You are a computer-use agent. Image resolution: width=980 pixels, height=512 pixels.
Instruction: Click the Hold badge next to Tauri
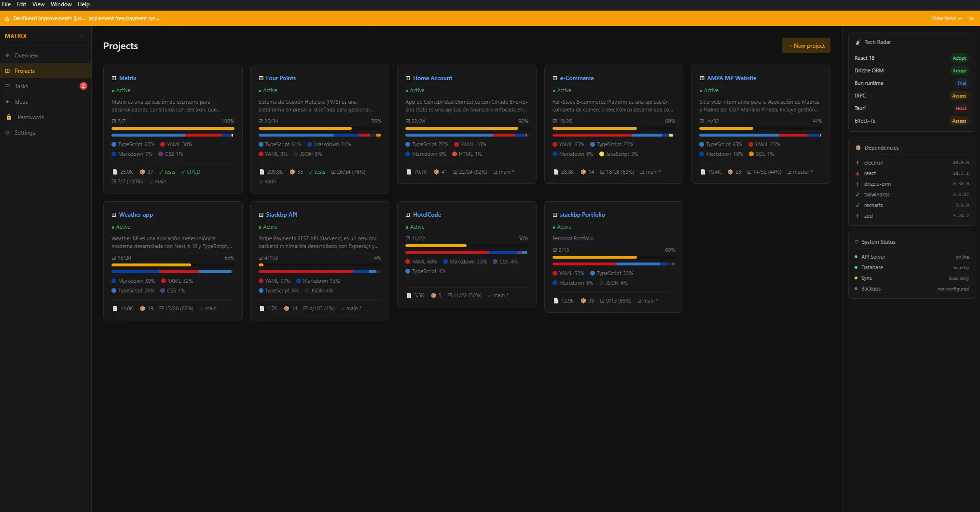pos(961,109)
